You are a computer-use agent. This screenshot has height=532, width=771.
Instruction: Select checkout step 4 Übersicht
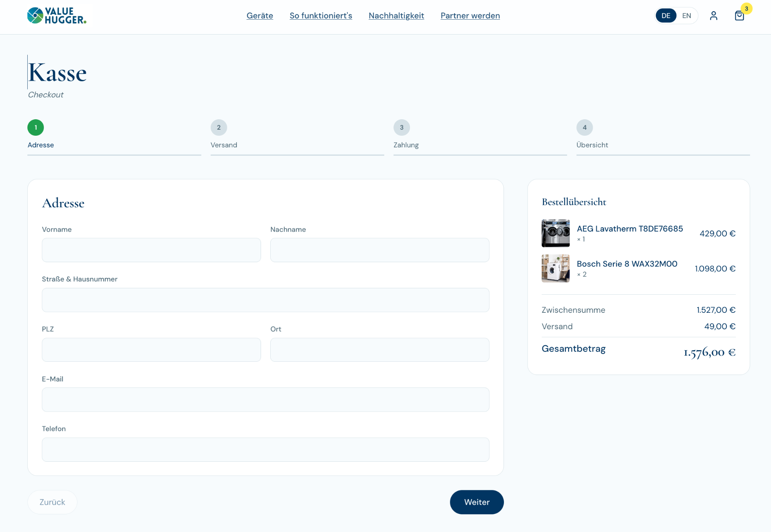coord(663,137)
